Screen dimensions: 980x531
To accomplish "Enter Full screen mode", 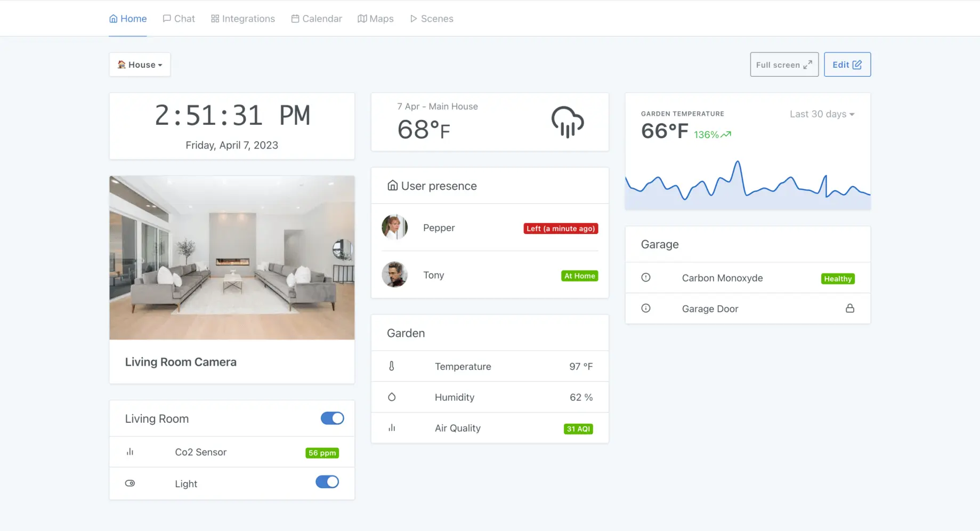I will click(x=783, y=65).
